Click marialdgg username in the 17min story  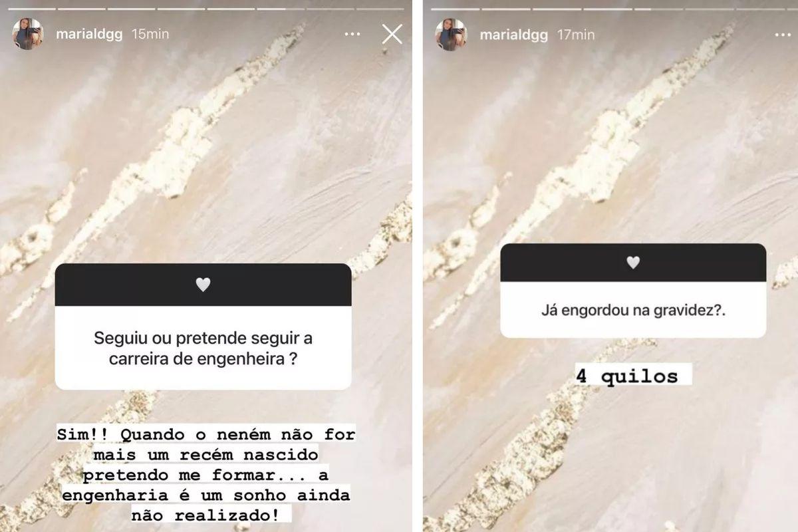(513, 35)
